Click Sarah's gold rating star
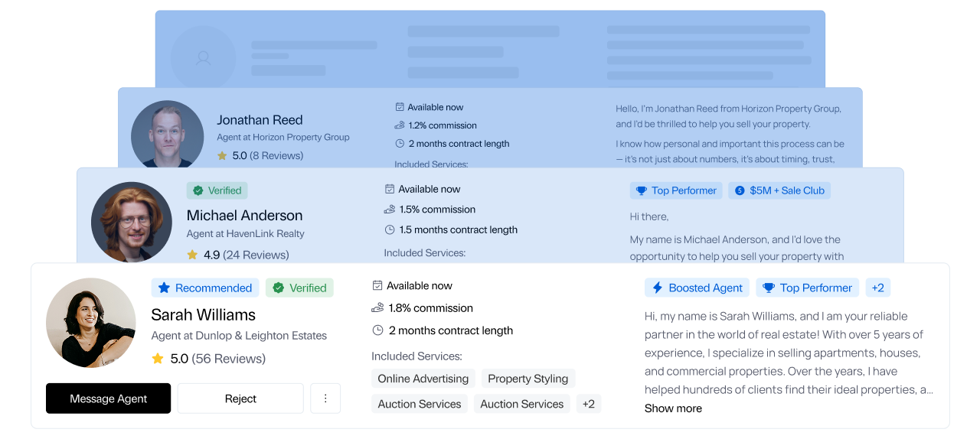The height and width of the screenshot is (439, 980). (x=158, y=359)
